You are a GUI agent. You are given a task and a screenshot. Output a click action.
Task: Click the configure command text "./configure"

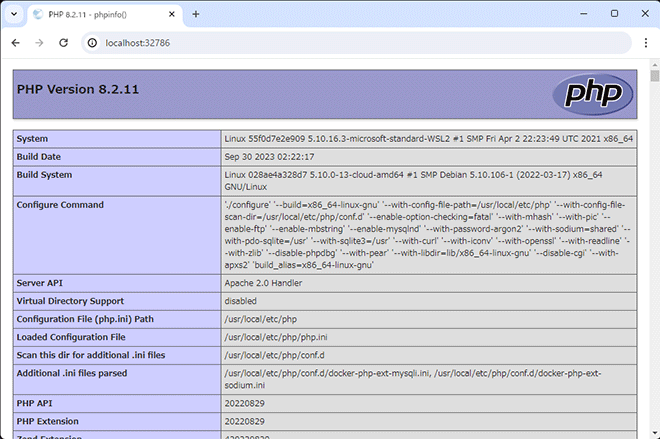coord(247,205)
